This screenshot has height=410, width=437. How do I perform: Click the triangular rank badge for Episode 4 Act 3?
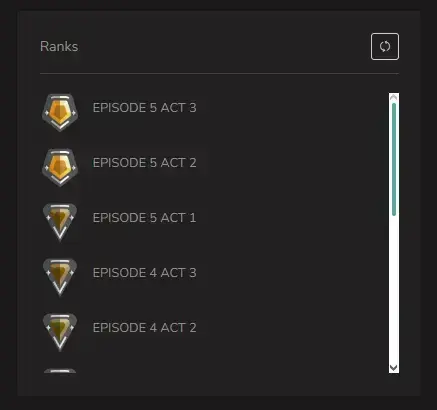click(60, 277)
